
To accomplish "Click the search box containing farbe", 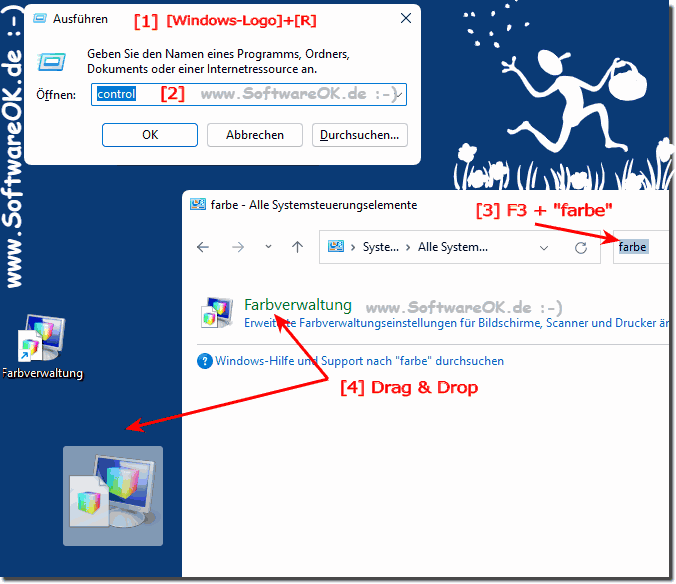I will pyautogui.click(x=641, y=247).
